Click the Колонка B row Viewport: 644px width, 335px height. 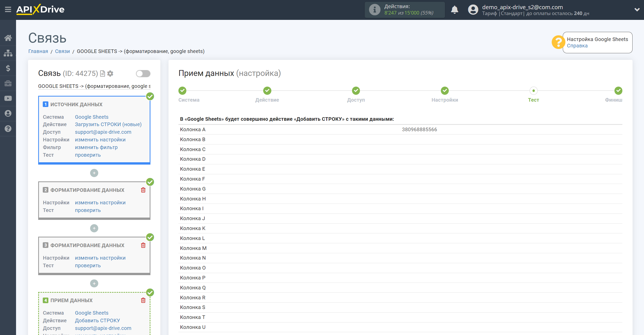[x=400, y=139]
